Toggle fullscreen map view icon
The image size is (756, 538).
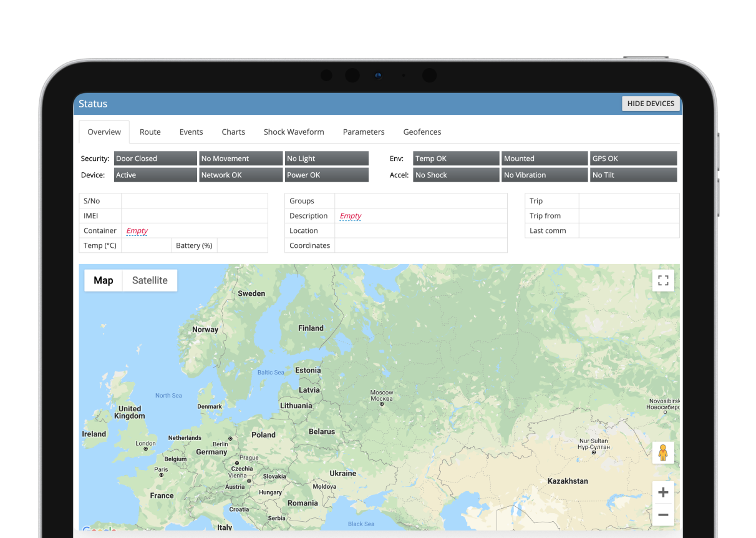point(663,280)
